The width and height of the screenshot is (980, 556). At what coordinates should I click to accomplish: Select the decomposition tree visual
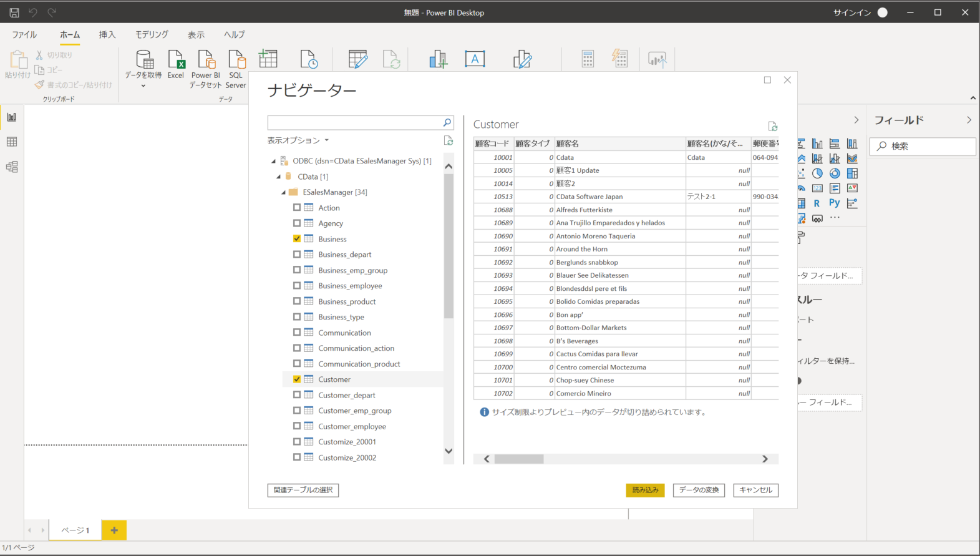point(852,203)
